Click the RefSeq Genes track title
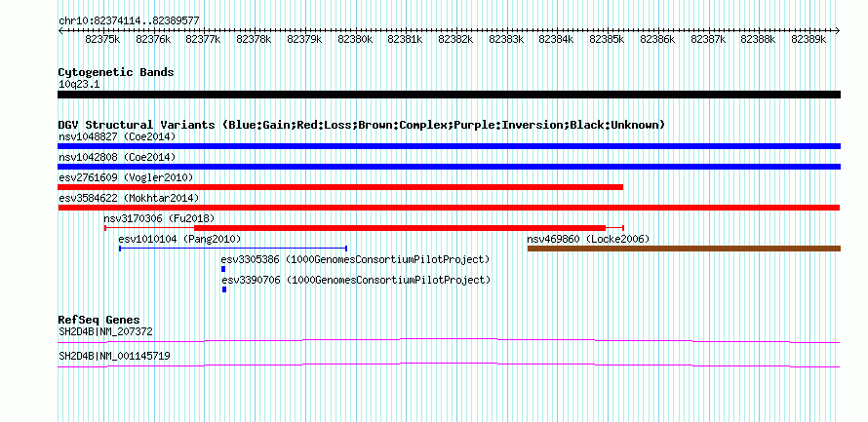Screen dimensions: 868x422 99,320
